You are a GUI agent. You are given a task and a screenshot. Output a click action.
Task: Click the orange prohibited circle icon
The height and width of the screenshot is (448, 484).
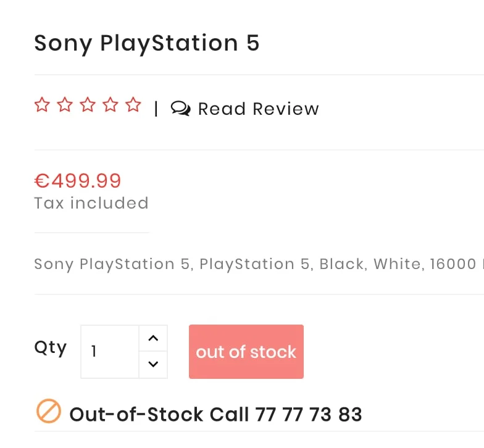(48, 412)
